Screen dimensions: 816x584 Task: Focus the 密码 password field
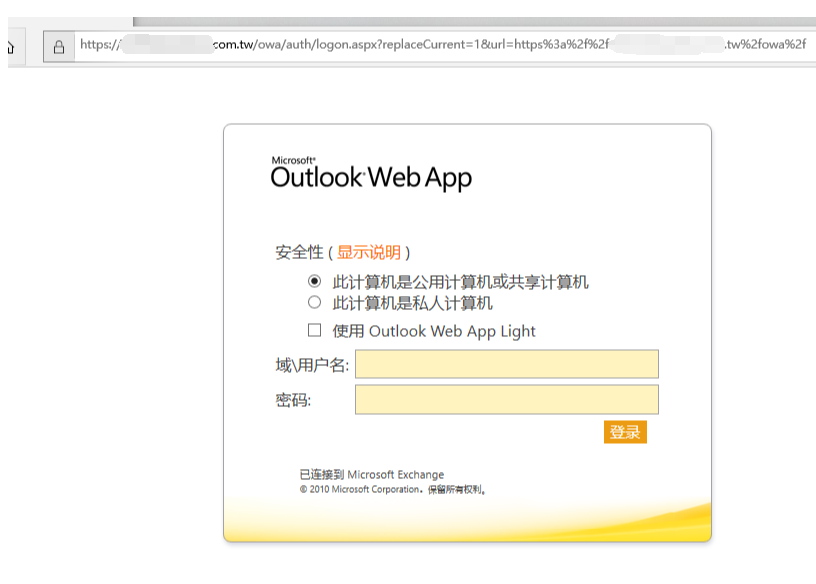point(507,399)
